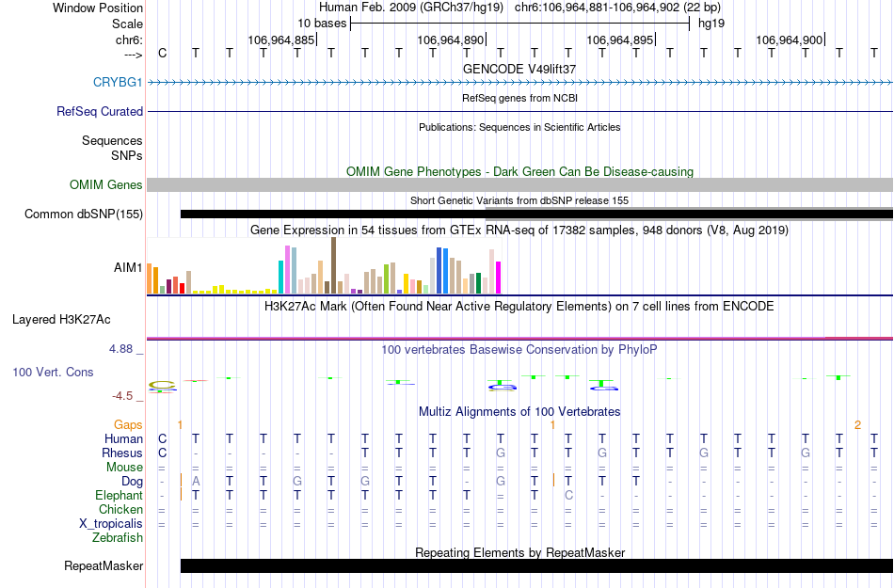This screenshot has height=588, width=894.
Task: Click the Rhesus alignment row label
Action: click(x=122, y=453)
